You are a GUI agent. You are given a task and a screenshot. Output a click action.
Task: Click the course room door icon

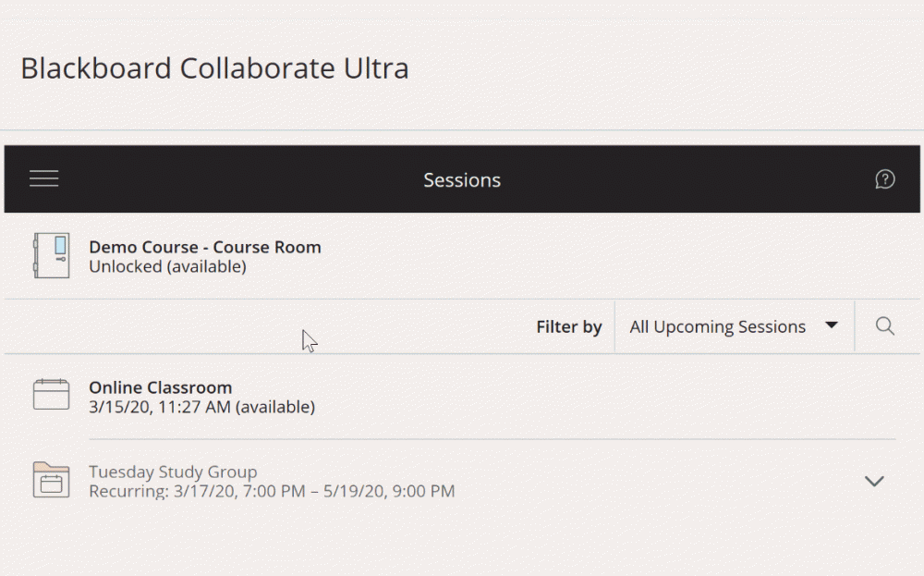pyautogui.click(x=51, y=256)
